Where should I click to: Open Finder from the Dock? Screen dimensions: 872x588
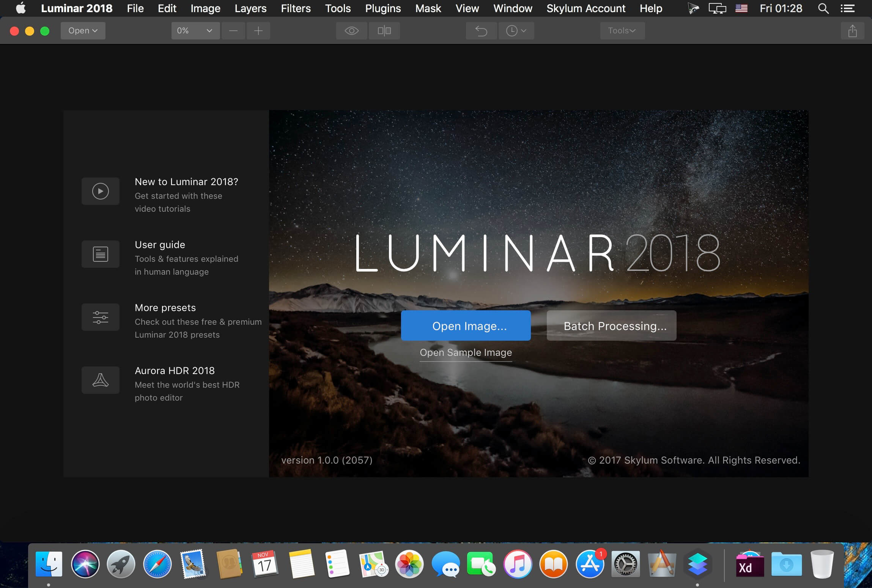click(x=49, y=564)
